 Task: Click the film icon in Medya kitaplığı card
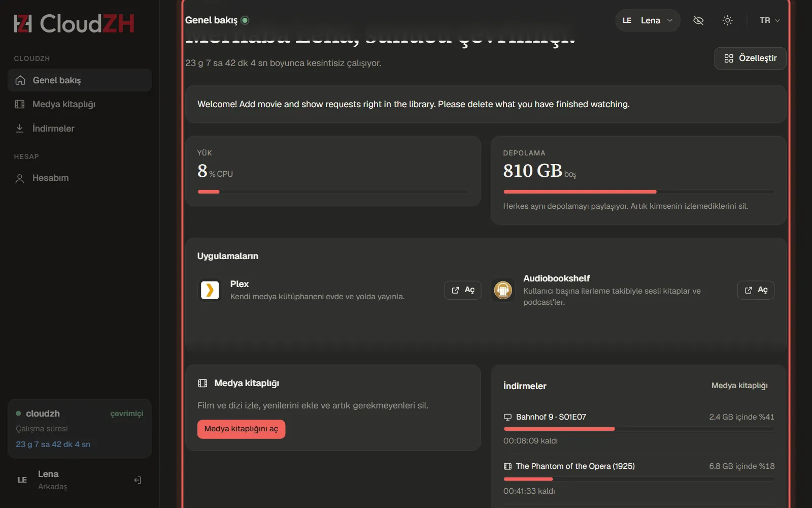pyautogui.click(x=202, y=383)
